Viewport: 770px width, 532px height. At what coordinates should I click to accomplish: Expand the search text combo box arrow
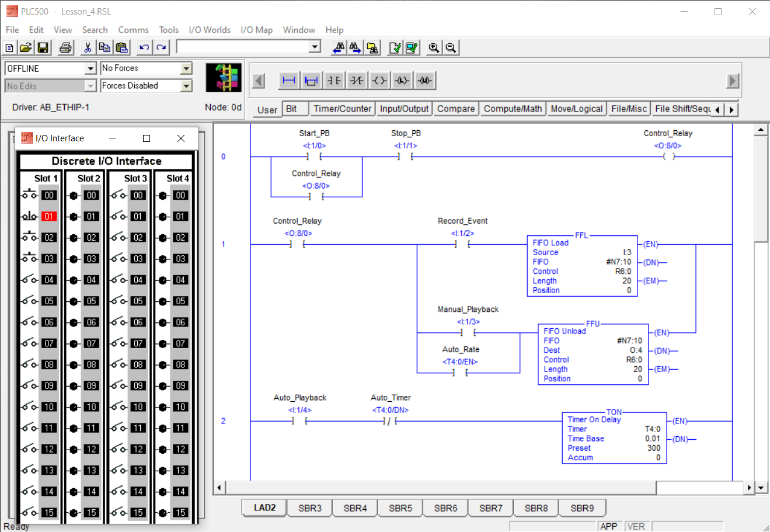tap(315, 47)
